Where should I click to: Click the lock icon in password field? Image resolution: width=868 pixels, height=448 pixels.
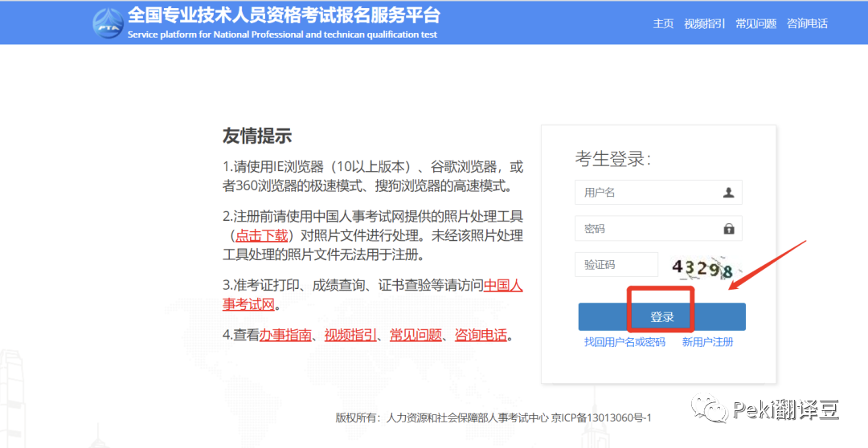pos(728,229)
